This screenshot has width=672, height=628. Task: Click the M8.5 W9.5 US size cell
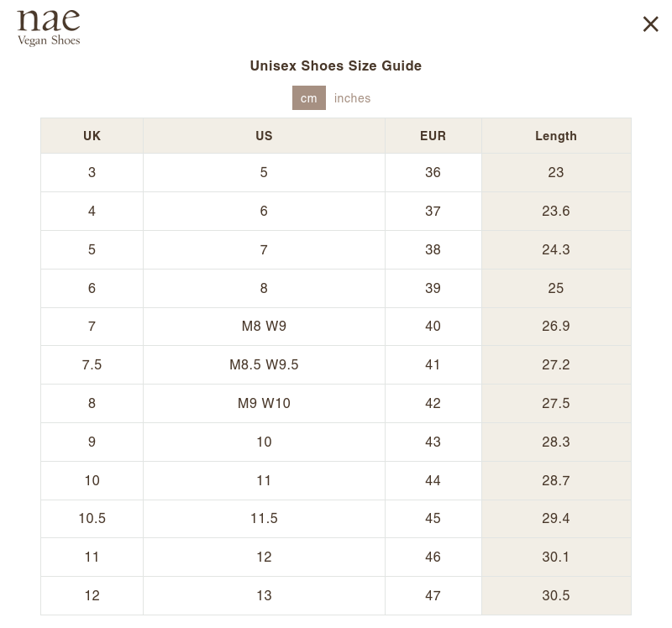tap(264, 364)
